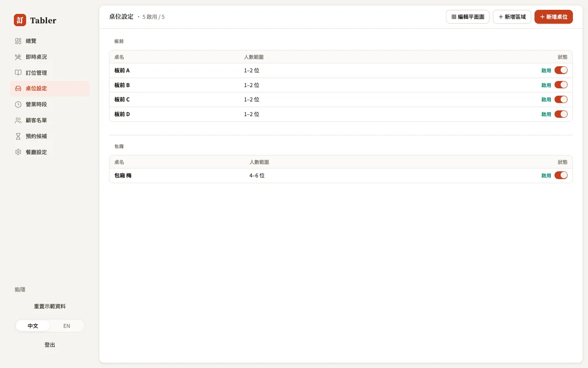Click the 編輯平面圖 button
This screenshot has width=588, height=368.
[x=468, y=17]
